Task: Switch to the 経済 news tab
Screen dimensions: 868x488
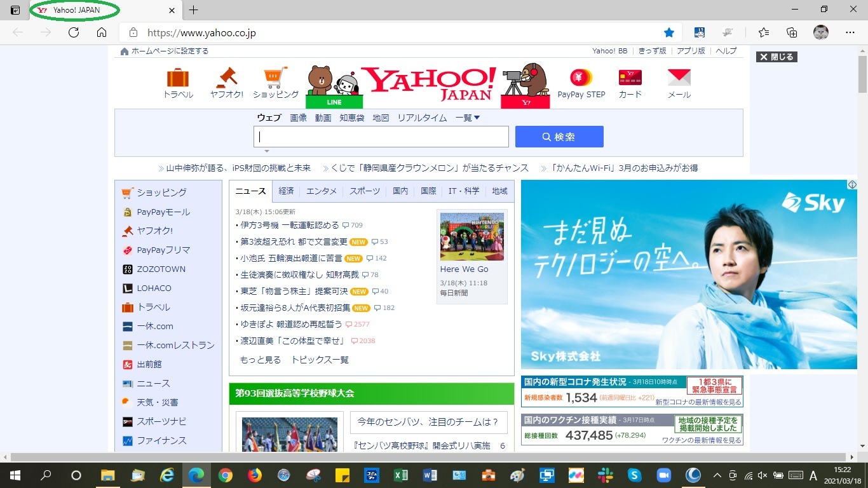Action: point(286,191)
